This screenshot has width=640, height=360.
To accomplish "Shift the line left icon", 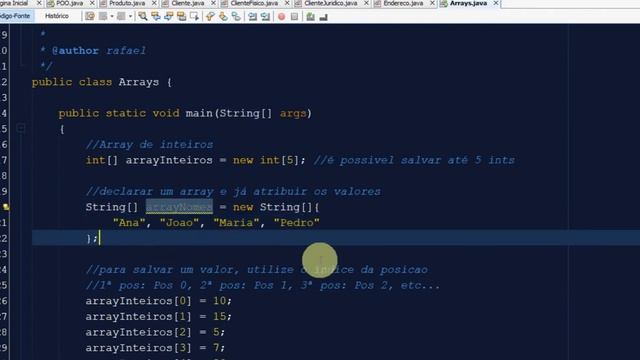I will click(x=253, y=16).
